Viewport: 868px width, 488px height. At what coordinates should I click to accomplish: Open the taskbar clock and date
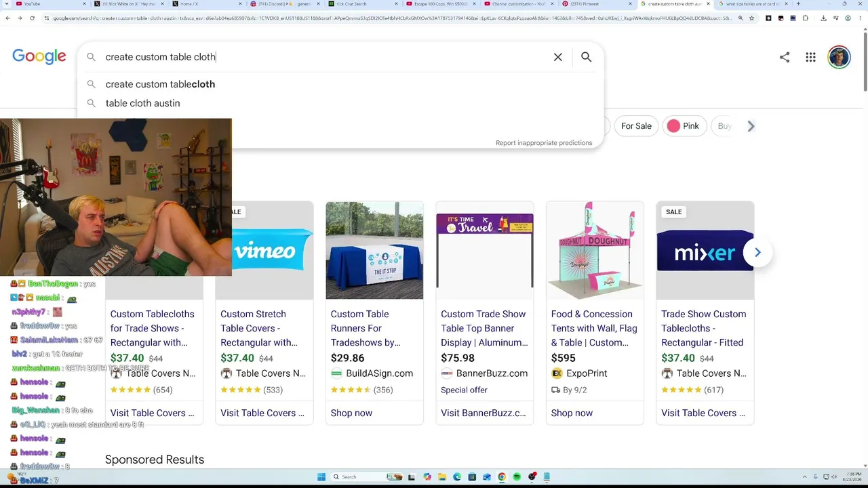tap(851, 477)
